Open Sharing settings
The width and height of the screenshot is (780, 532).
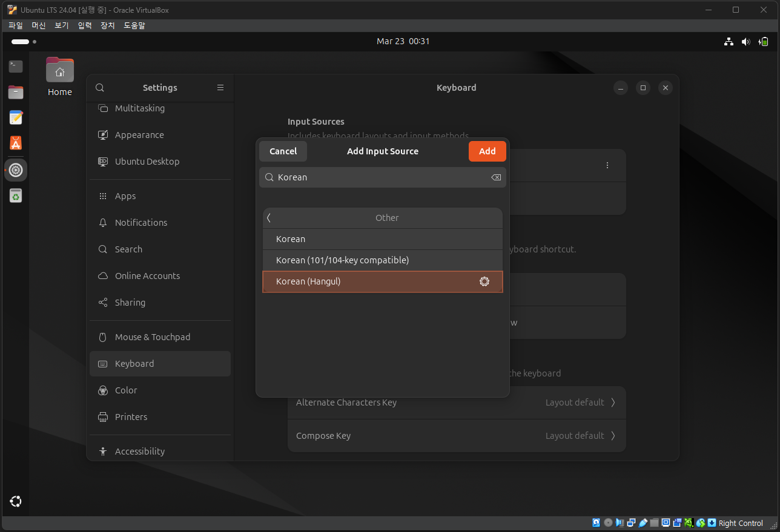point(160,303)
